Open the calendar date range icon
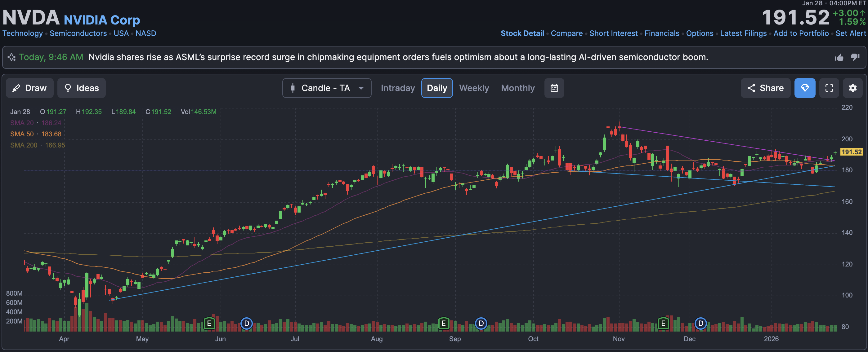 click(554, 88)
